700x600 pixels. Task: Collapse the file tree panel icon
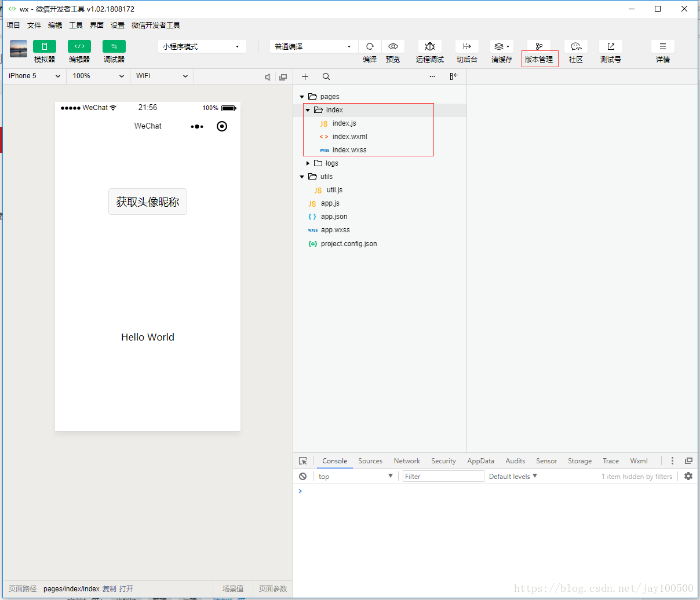tap(454, 76)
